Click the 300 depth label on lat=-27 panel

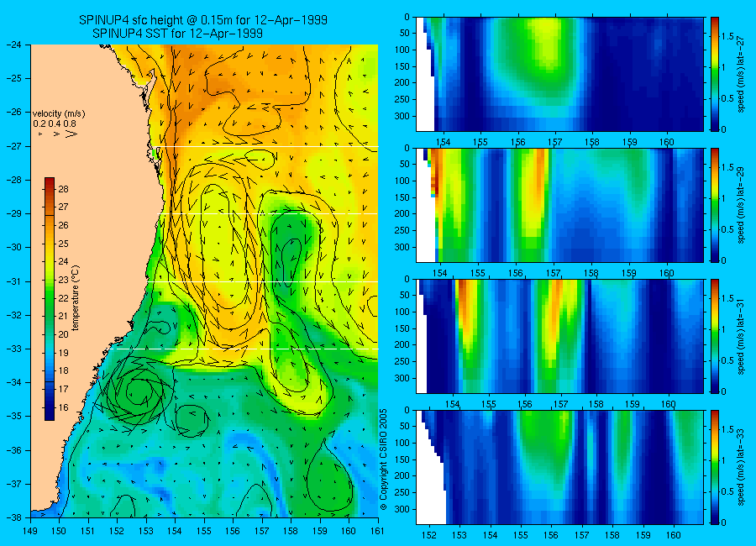(402, 116)
